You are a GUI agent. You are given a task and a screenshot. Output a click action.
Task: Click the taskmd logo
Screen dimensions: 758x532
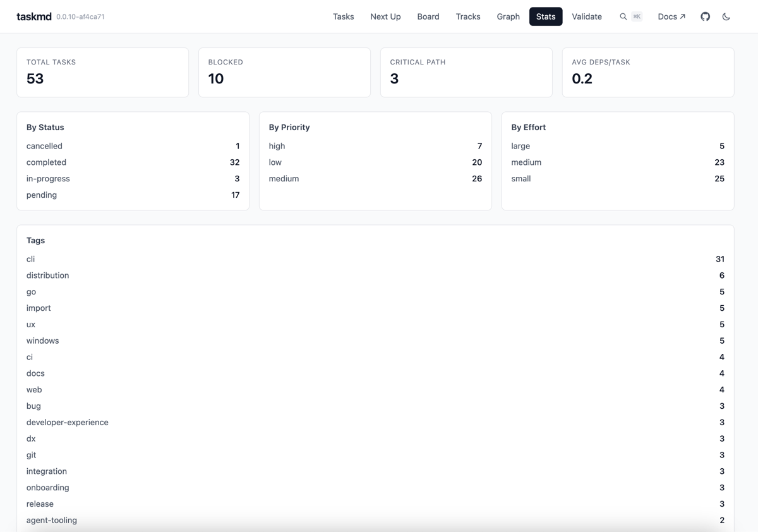(35, 16)
